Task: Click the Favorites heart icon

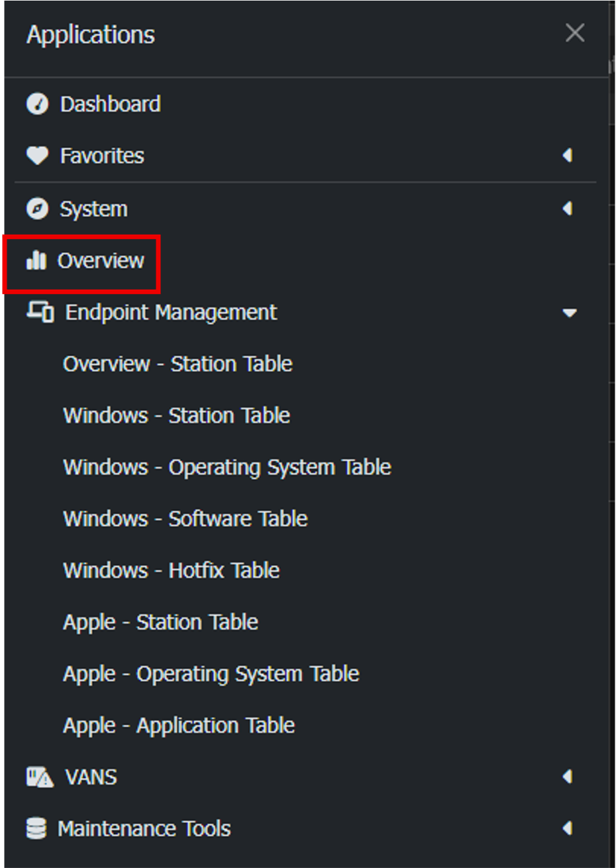Action: coord(37,156)
